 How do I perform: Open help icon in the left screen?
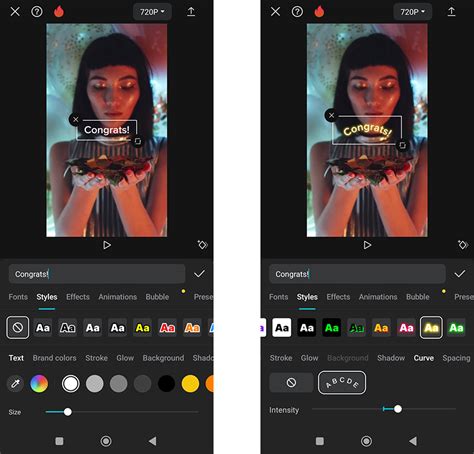click(x=37, y=12)
